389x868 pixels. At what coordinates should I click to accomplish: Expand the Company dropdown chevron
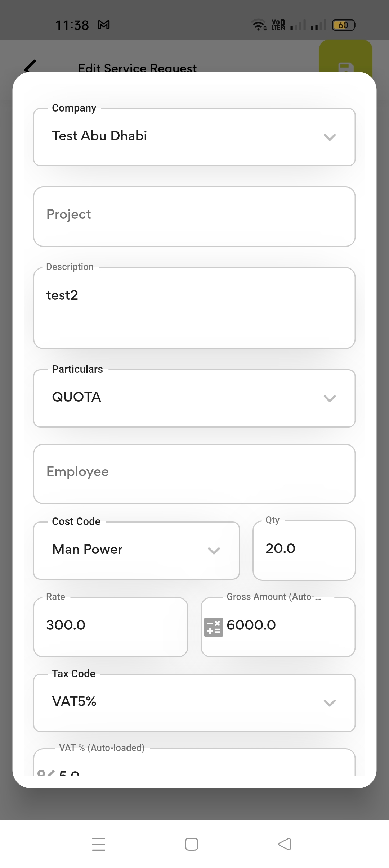(x=330, y=137)
